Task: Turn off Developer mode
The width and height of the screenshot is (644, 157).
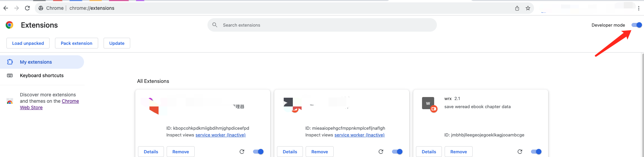Action: (637, 25)
